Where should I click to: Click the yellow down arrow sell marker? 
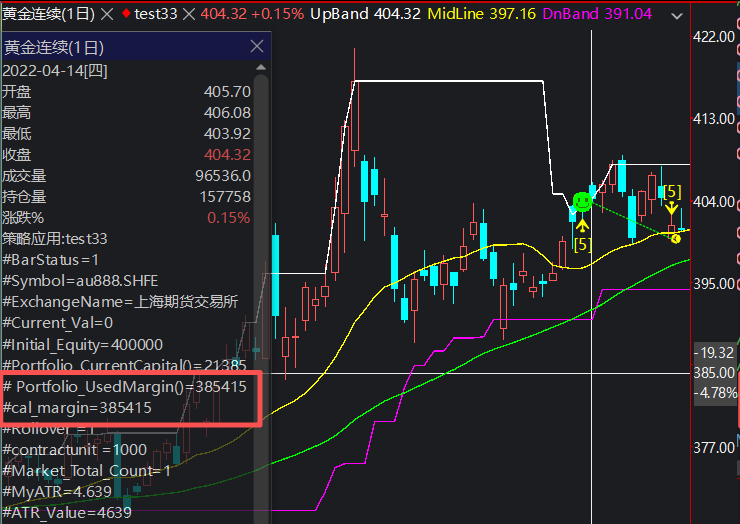click(x=673, y=210)
